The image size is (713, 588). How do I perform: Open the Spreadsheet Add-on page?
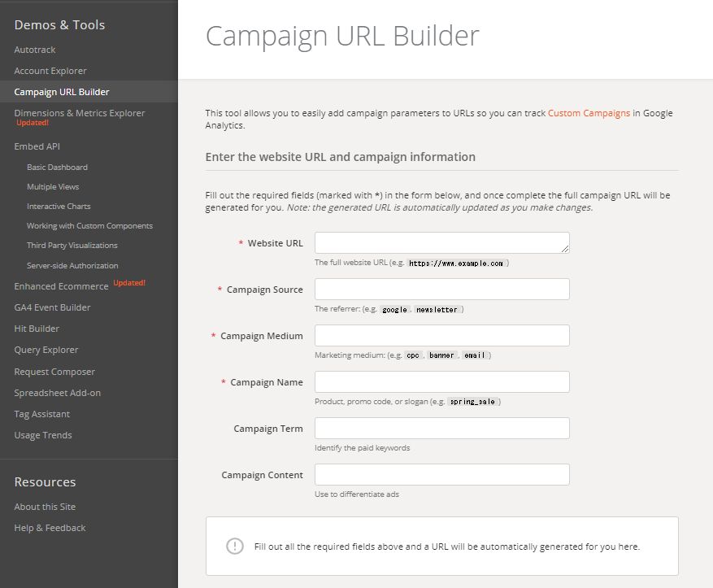point(57,393)
